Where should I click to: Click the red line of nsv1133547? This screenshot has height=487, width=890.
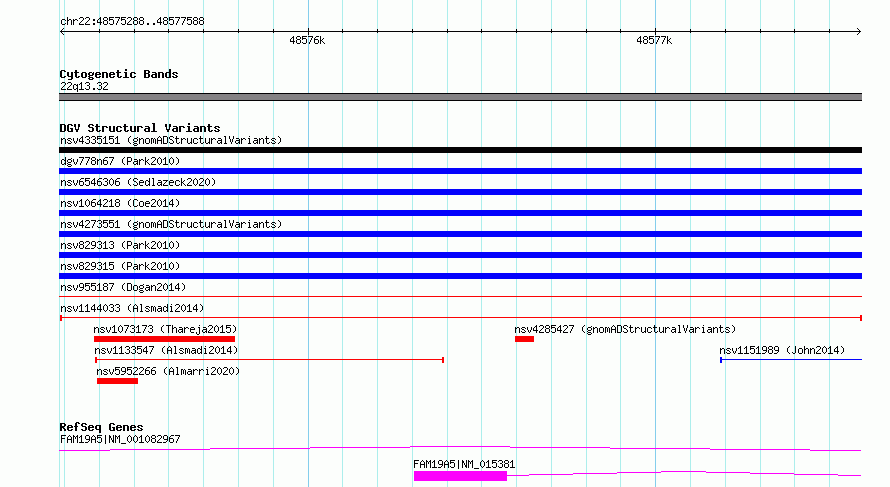[x=270, y=360]
